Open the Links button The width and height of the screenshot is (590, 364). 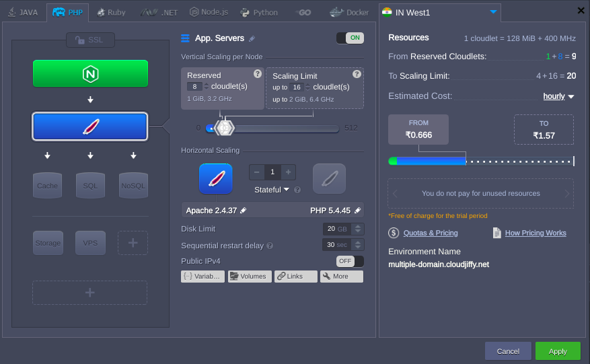[296, 277]
